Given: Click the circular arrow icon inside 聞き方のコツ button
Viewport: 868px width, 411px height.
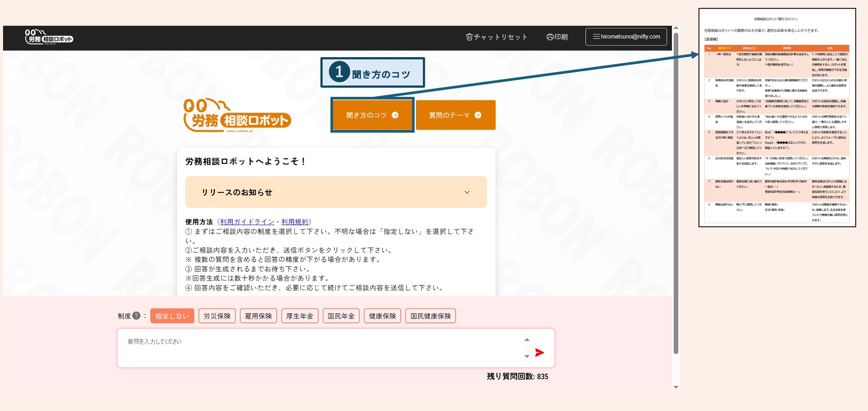Looking at the screenshot, I should (x=395, y=115).
